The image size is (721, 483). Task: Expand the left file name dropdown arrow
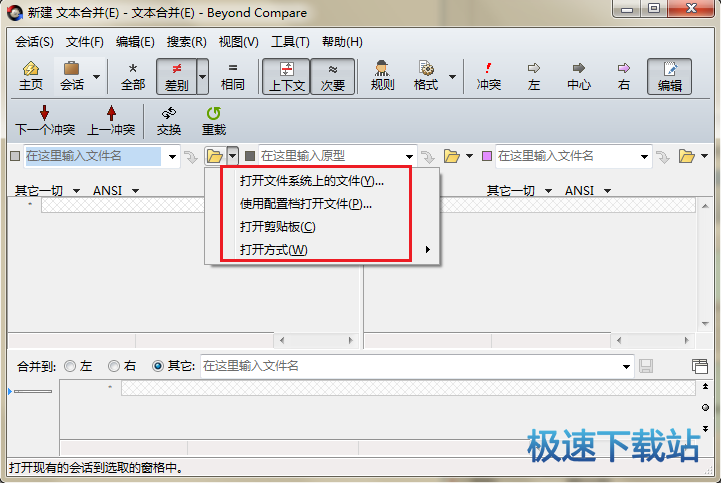click(x=172, y=156)
